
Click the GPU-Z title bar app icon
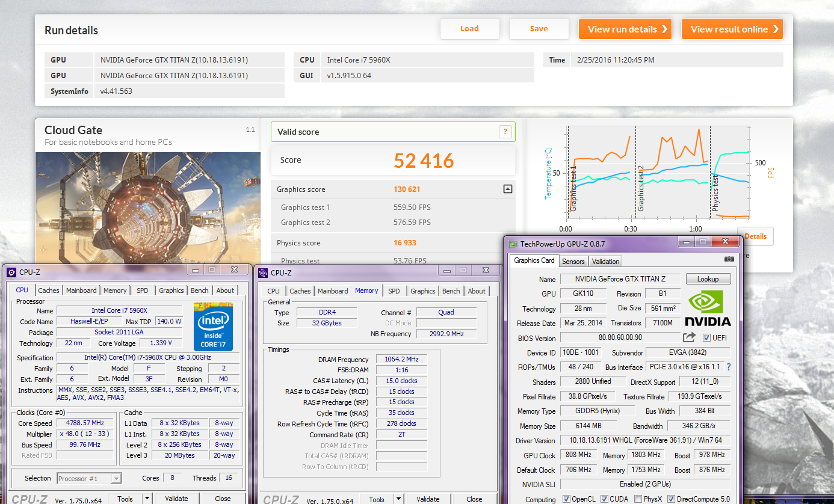[x=513, y=244]
